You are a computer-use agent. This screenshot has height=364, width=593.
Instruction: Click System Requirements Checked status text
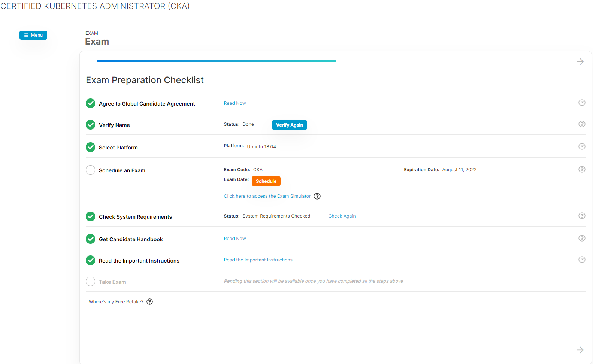coord(276,216)
